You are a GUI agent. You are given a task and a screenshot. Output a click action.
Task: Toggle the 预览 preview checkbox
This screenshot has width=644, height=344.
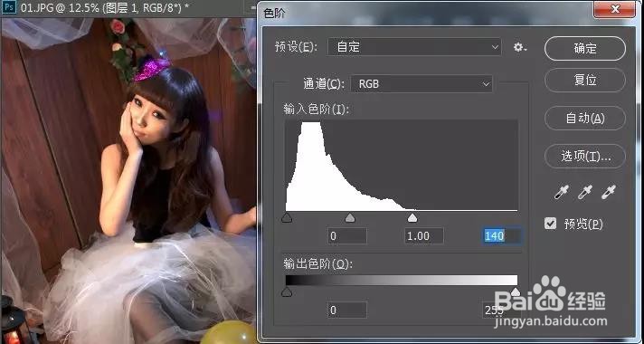coord(550,224)
